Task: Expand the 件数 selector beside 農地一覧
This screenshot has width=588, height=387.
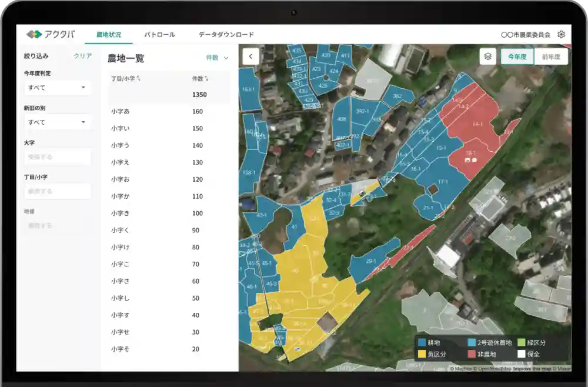Action: pos(217,58)
